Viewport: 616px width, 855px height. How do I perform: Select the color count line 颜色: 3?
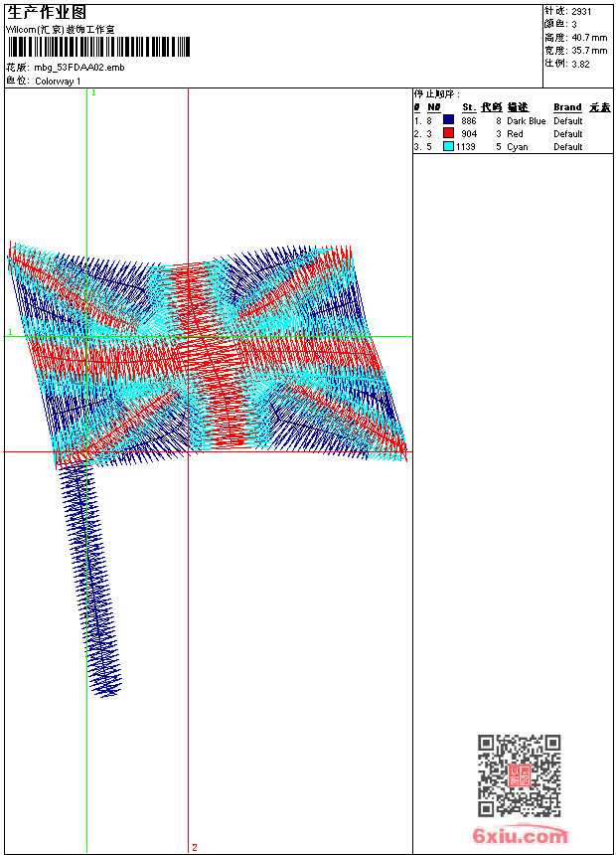click(560, 24)
